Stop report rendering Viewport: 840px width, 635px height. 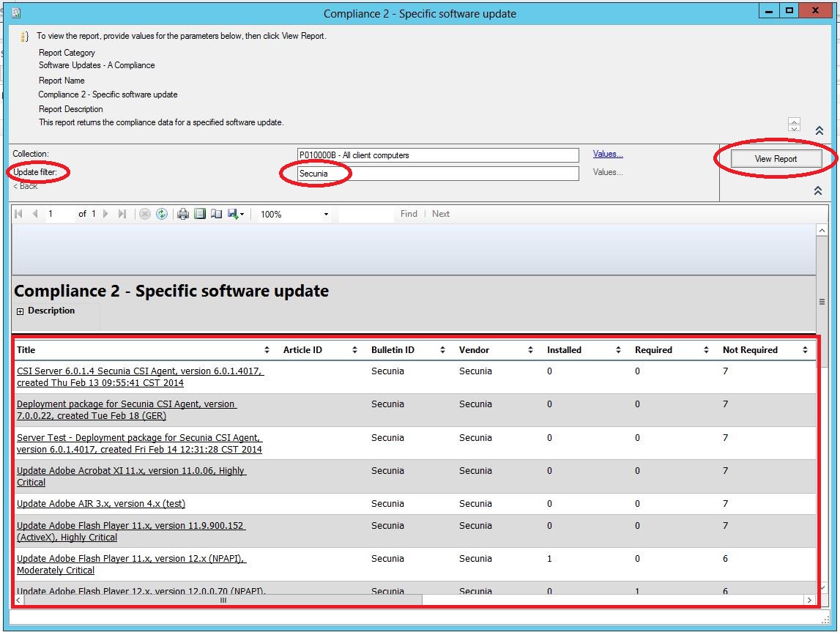pos(145,214)
